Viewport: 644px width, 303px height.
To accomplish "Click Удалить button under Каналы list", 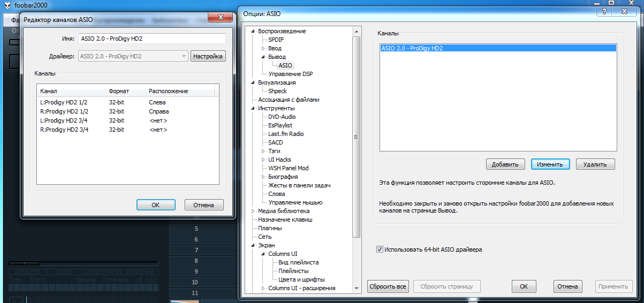I will tap(595, 164).
